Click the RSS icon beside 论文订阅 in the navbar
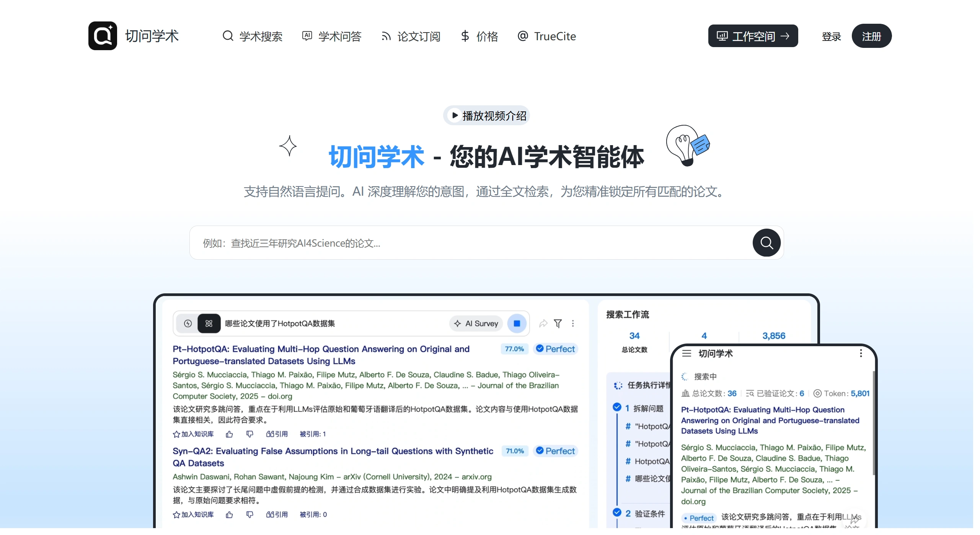This screenshot has height=535, width=980. point(386,36)
